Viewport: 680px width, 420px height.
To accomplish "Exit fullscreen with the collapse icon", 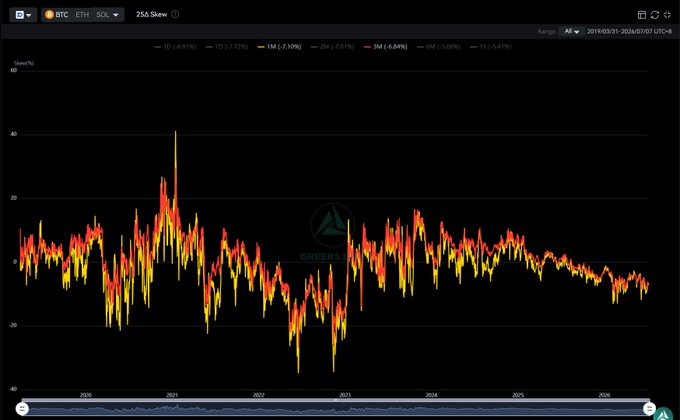I will (667, 15).
